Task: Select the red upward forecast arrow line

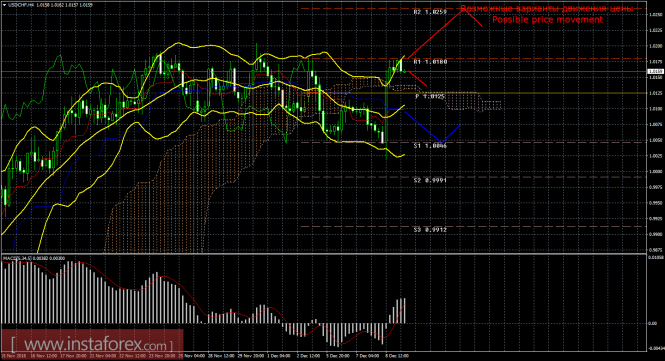Action: tap(435, 33)
